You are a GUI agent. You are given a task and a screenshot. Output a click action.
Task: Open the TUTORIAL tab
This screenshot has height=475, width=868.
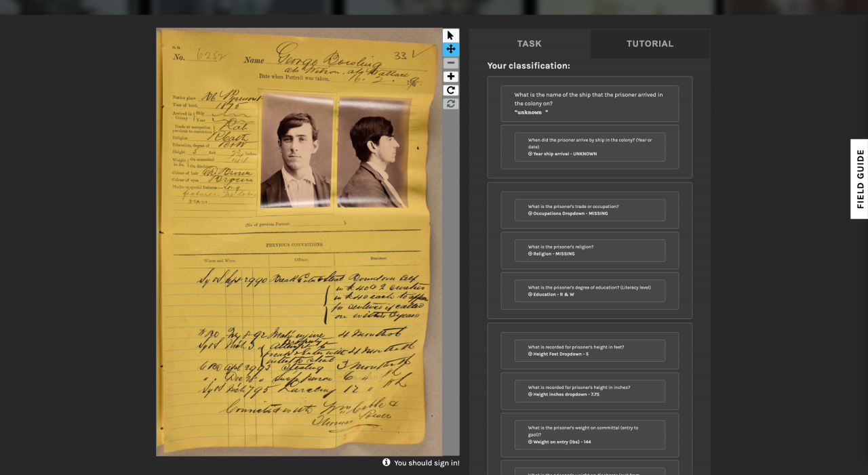point(650,43)
